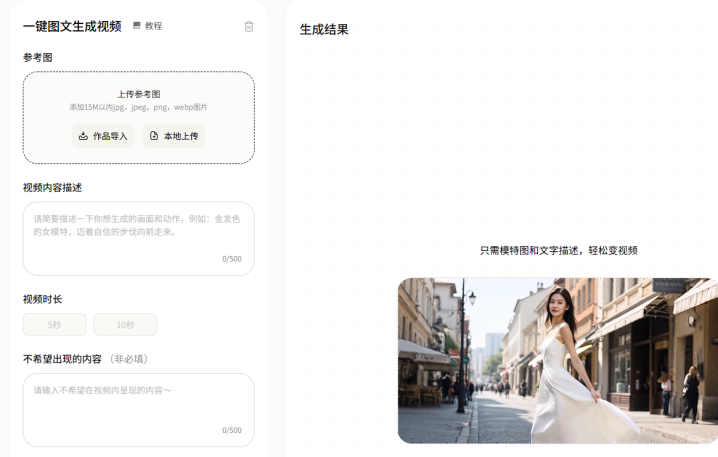Click the 一键图文生成视频 page title
718x457 pixels.
[72, 26]
